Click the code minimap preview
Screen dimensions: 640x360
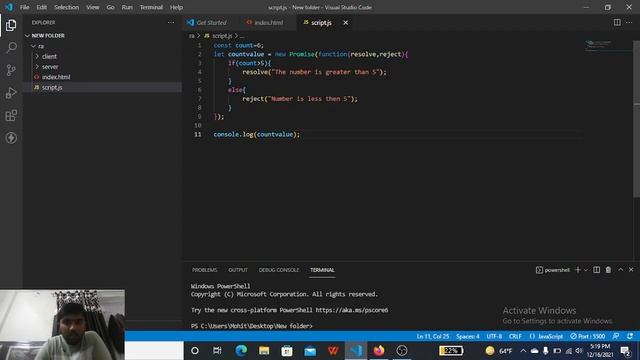click(x=598, y=44)
